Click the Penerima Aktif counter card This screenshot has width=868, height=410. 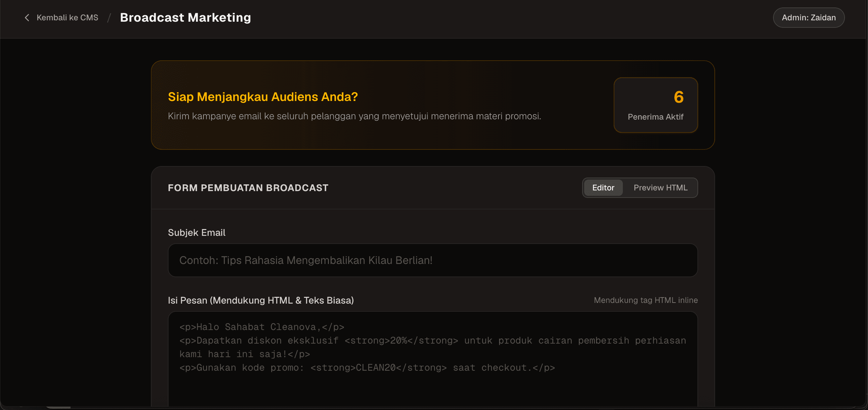656,105
